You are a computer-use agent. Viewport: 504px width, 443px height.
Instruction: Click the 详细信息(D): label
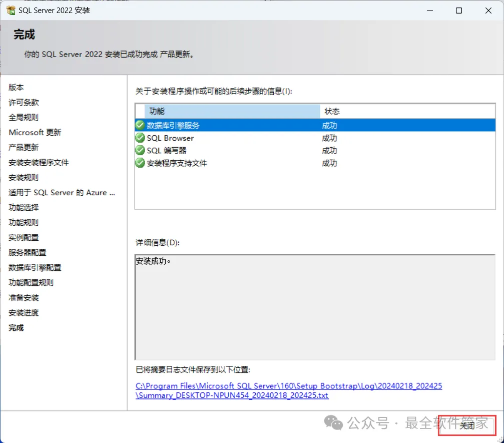[158, 242]
